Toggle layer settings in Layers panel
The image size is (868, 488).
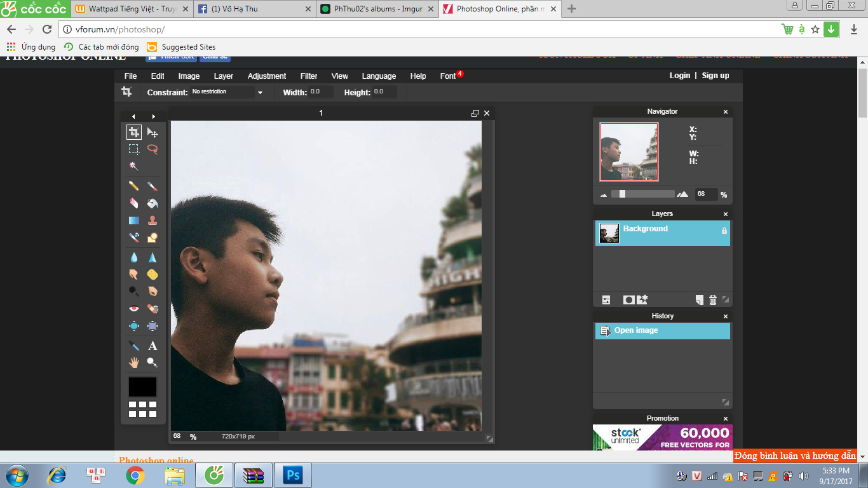[606, 300]
